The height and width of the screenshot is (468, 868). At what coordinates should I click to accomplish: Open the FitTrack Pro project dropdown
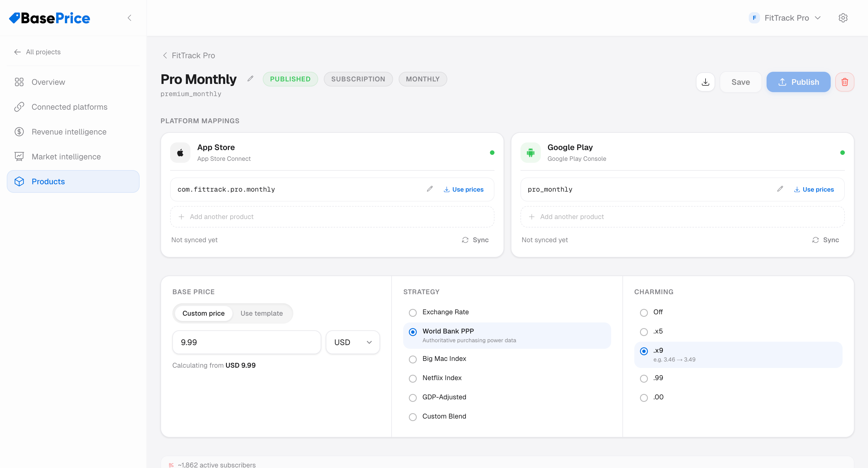pyautogui.click(x=785, y=18)
